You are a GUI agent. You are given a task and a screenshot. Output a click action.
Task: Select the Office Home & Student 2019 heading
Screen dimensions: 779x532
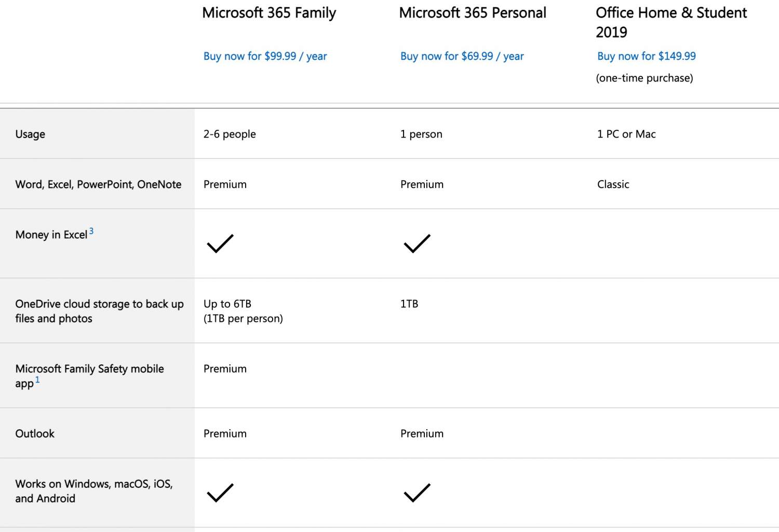click(671, 22)
